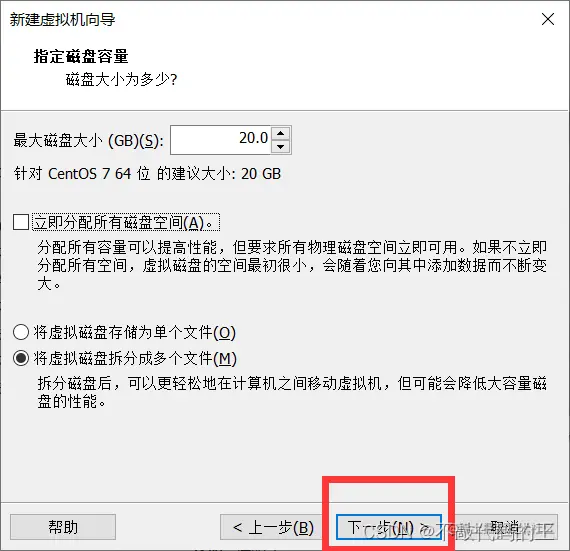Viewport: 570px width, 551px height.
Task: Select the 将虚拟磁盘拆分成多个文件 radio button
Action: (21, 358)
